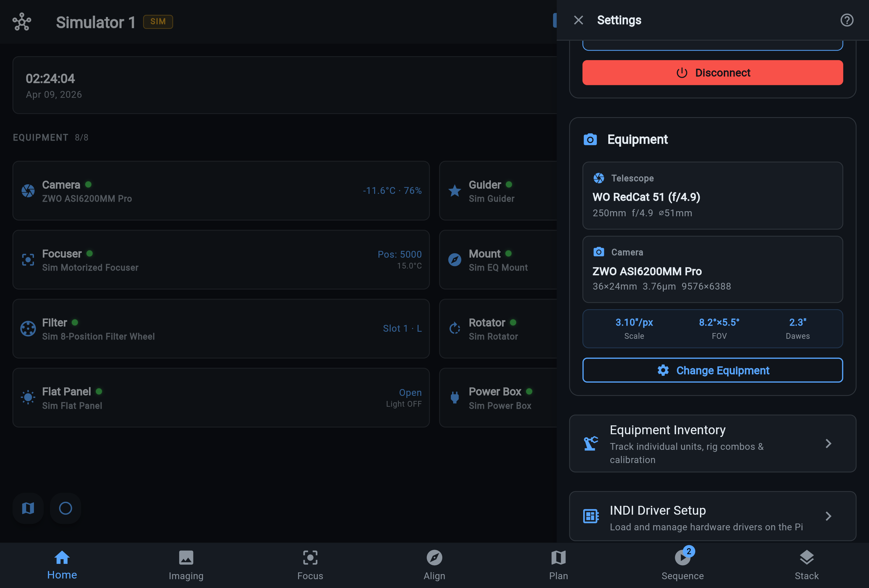Open the Guider Sim Guider card
The width and height of the screenshot is (869, 588).
click(x=498, y=191)
